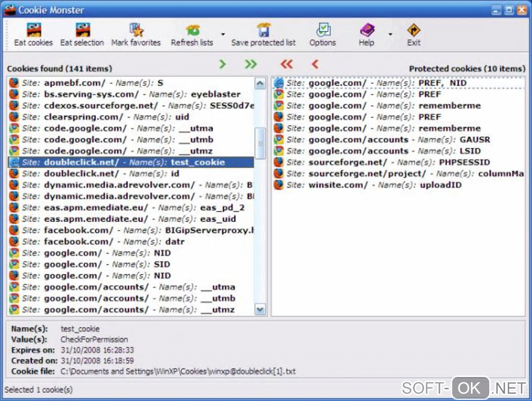Click the Eat selection toolbar icon

point(83,30)
